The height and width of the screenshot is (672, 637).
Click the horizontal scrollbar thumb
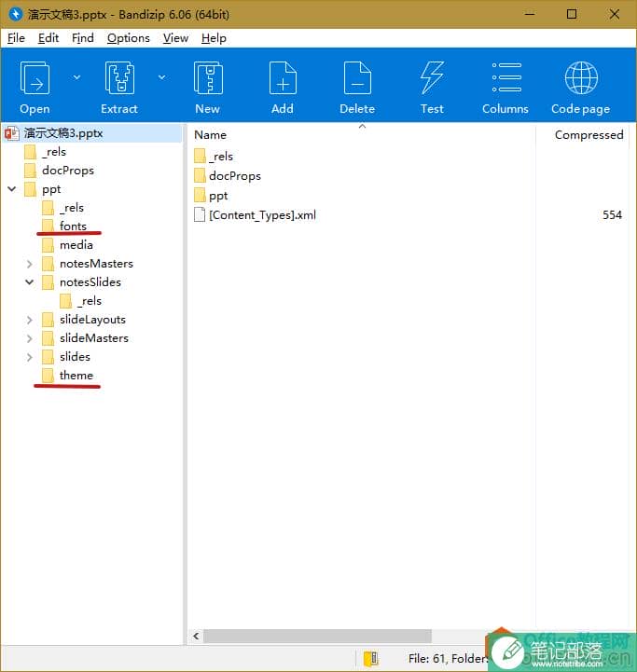(317, 636)
